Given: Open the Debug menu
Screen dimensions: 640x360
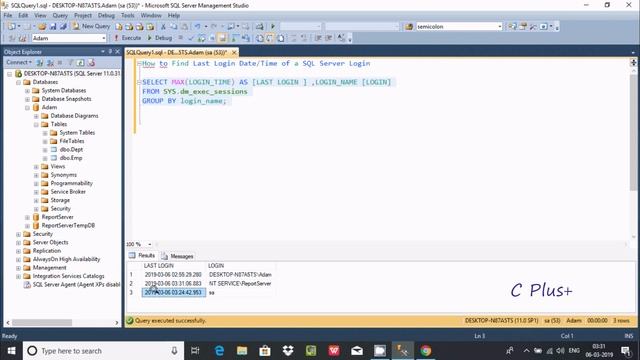Looking at the screenshot, I should pyautogui.click(x=106, y=15).
